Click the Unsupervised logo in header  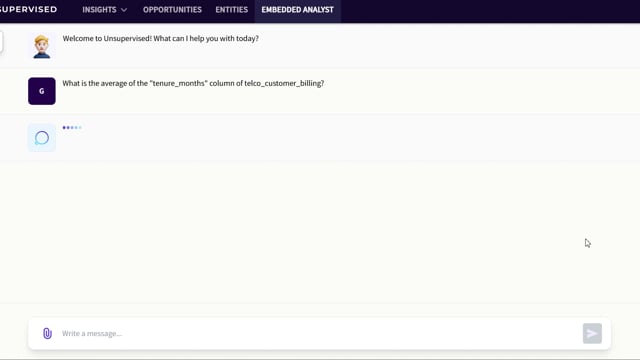pyautogui.click(x=28, y=9)
